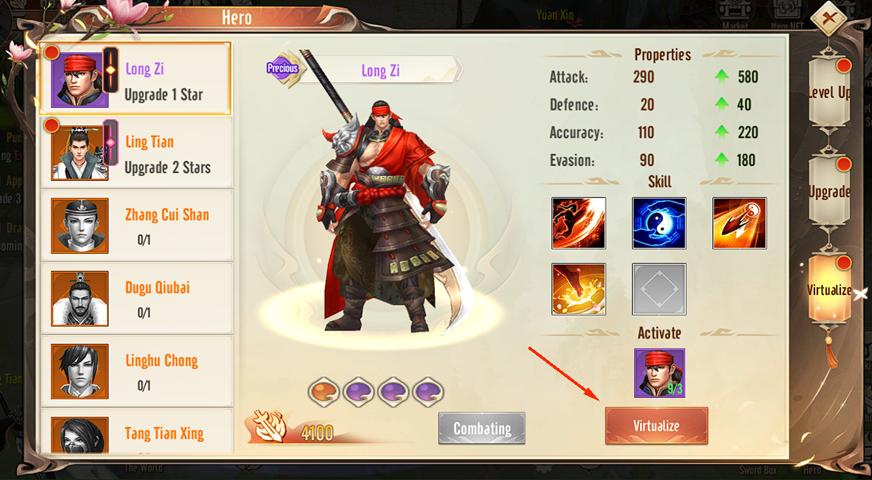Select Zhang Cui Shan hero entry

[136, 225]
